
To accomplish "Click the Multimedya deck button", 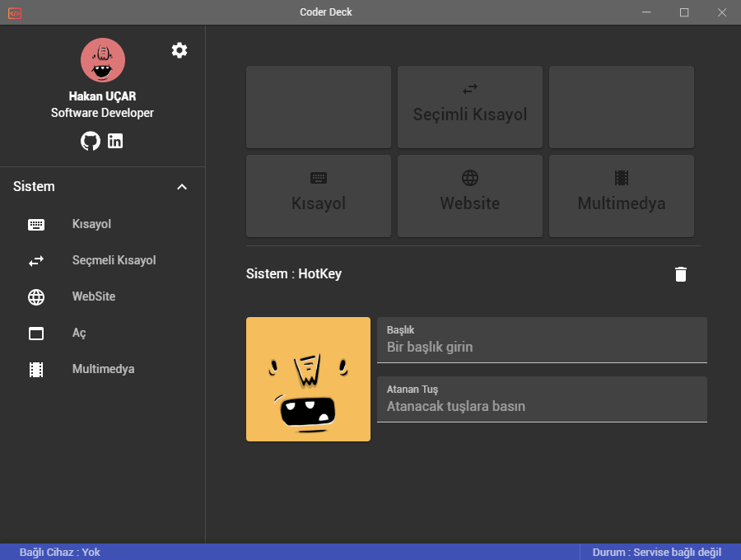I will tap(622, 196).
